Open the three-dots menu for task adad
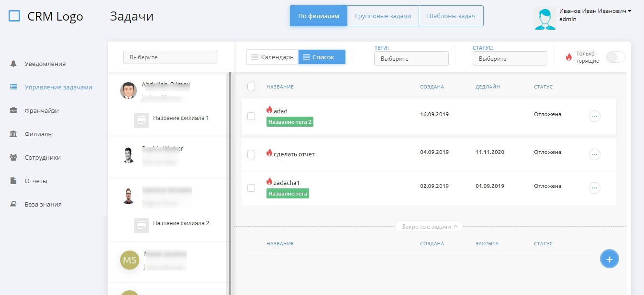This screenshot has width=644, height=295. pos(594,116)
